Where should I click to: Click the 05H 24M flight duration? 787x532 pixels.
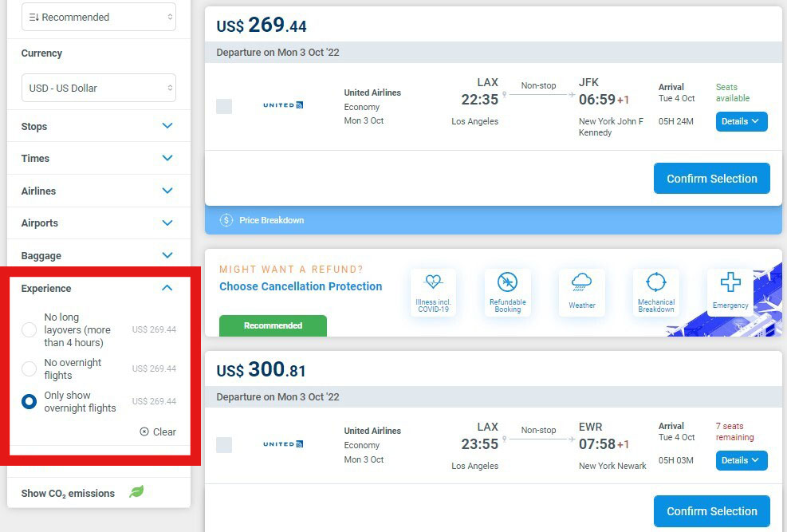point(676,121)
